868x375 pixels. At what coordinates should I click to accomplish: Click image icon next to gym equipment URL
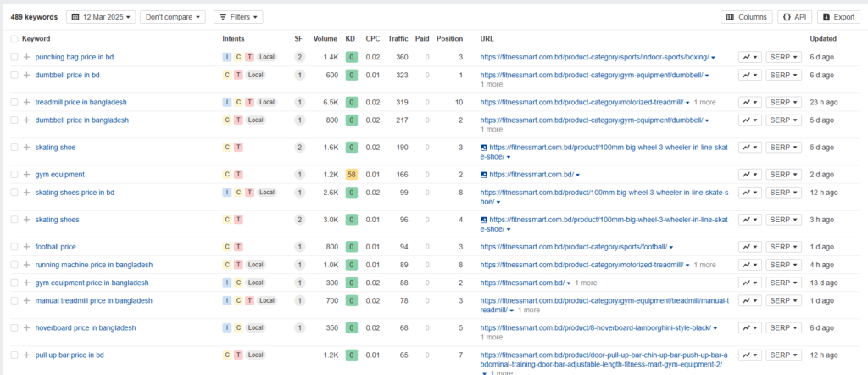click(483, 175)
